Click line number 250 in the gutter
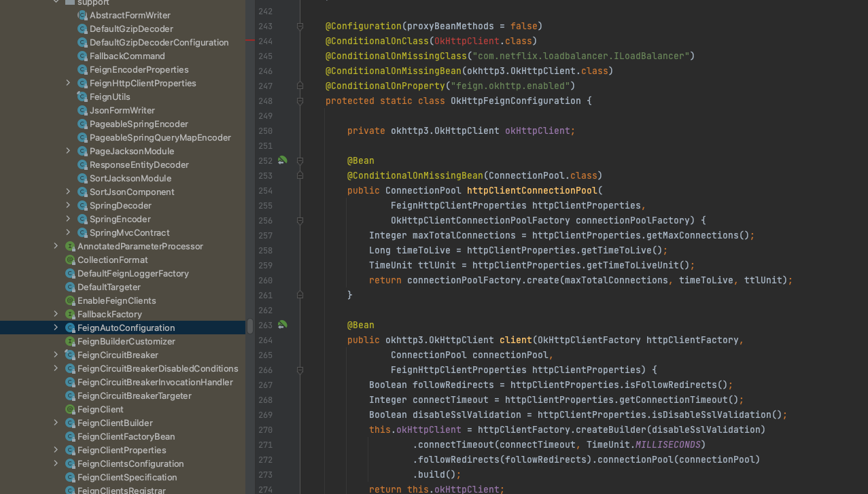The height and width of the screenshot is (494, 868). click(x=265, y=130)
